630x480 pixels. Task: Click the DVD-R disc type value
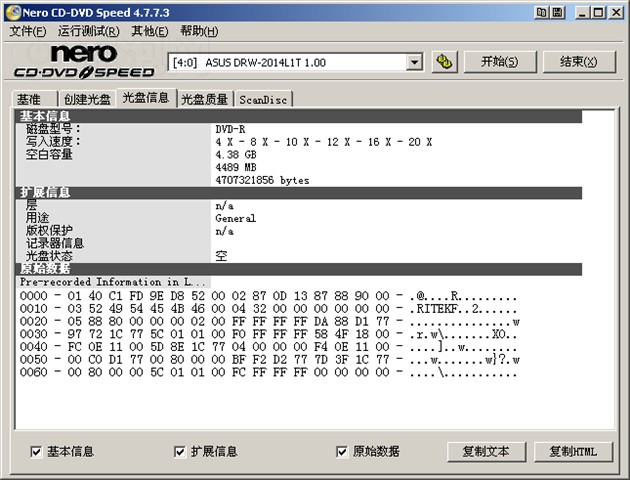pyautogui.click(x=230, y=129)
